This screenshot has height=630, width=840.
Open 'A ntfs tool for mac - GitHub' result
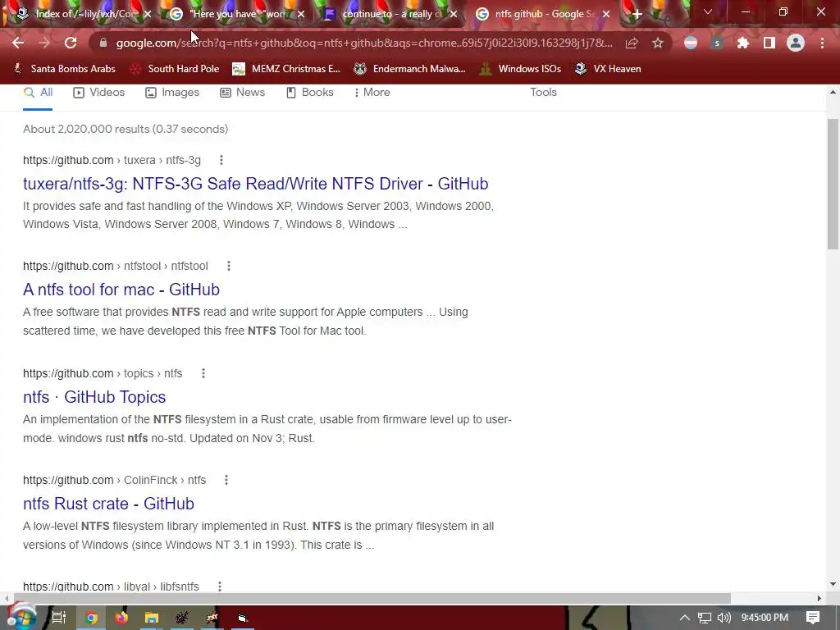click(x=121, y=290)
